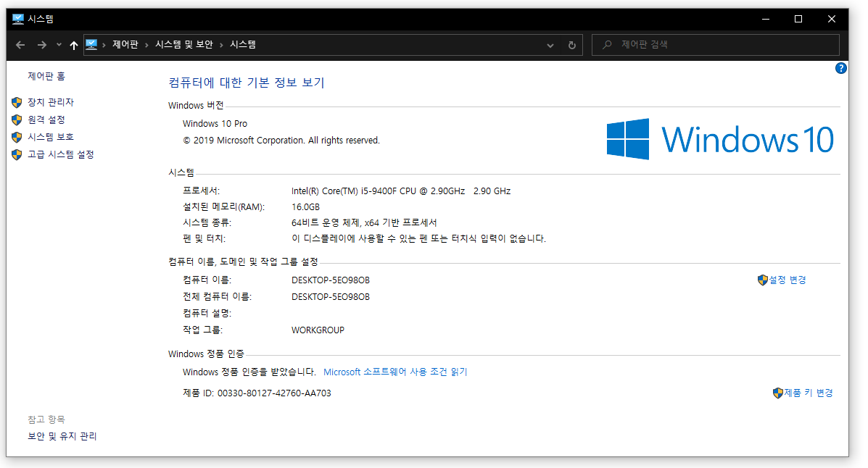Close the 시스템 window
Image resolution: width=868 pixels, height=468 pixels.
832,19
